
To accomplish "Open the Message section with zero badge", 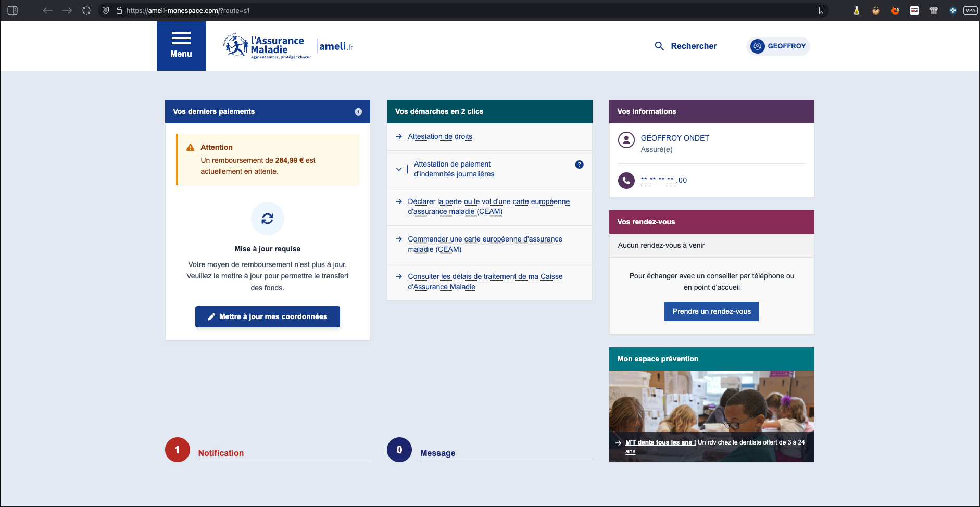I will point(437,453).
